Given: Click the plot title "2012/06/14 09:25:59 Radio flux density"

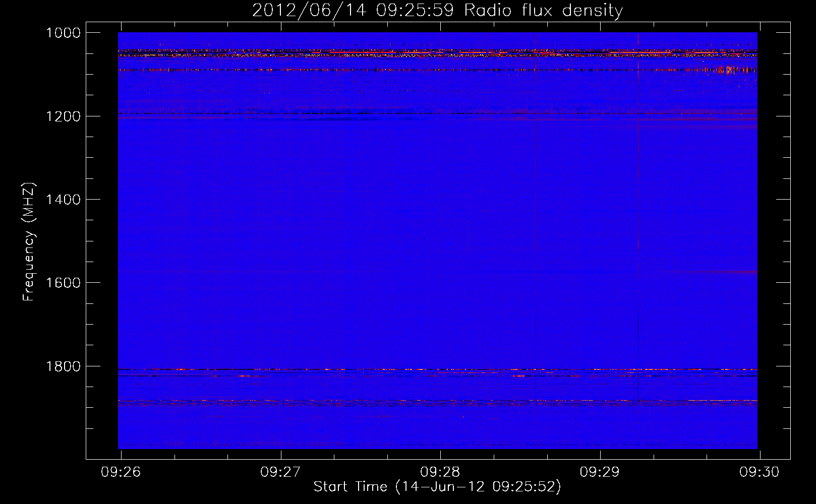Looking at the screenshot, I should point(437,10).
